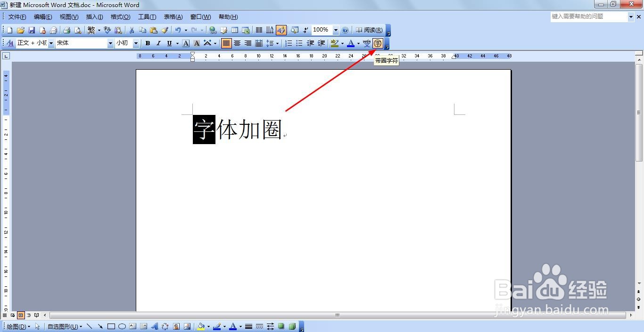Open the zoom level dropdown at 100%
This screenshot has height=332, width=644.
tap(335, 30)
